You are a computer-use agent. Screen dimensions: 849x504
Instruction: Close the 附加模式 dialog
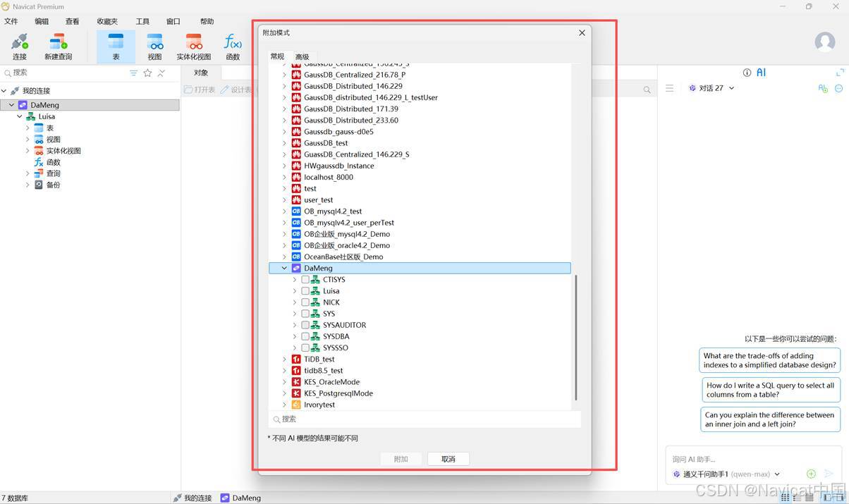[582, 33]
